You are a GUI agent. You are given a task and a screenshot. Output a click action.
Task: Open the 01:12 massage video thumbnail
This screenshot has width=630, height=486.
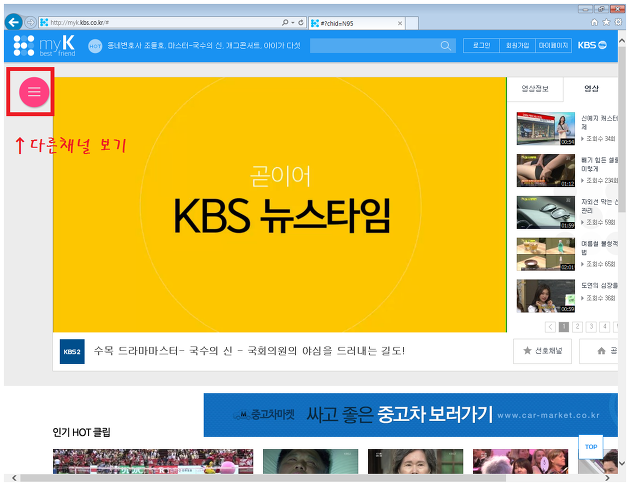(x=546, y=170)
